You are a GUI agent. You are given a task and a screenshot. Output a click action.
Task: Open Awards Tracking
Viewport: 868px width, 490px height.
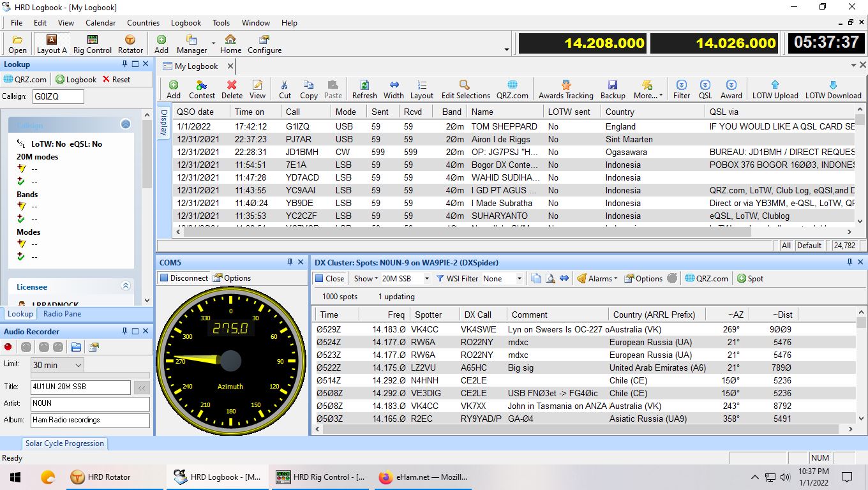pos(565,89)
